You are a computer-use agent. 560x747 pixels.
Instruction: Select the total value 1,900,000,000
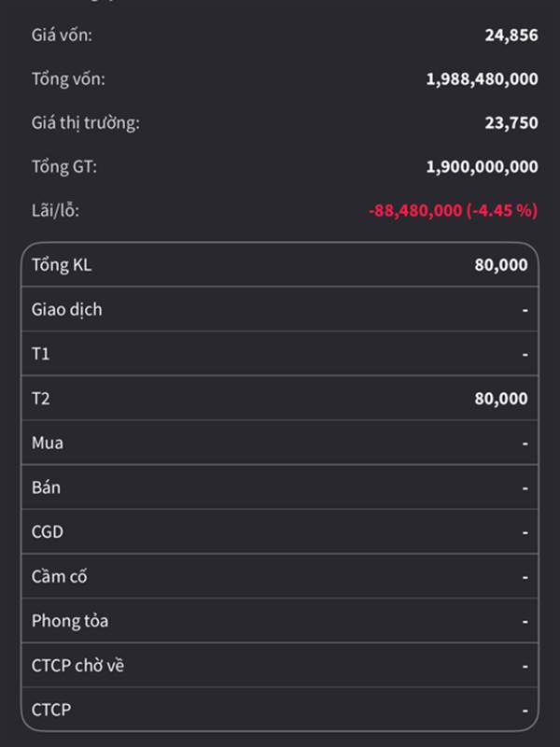click(x=482, y=167)
